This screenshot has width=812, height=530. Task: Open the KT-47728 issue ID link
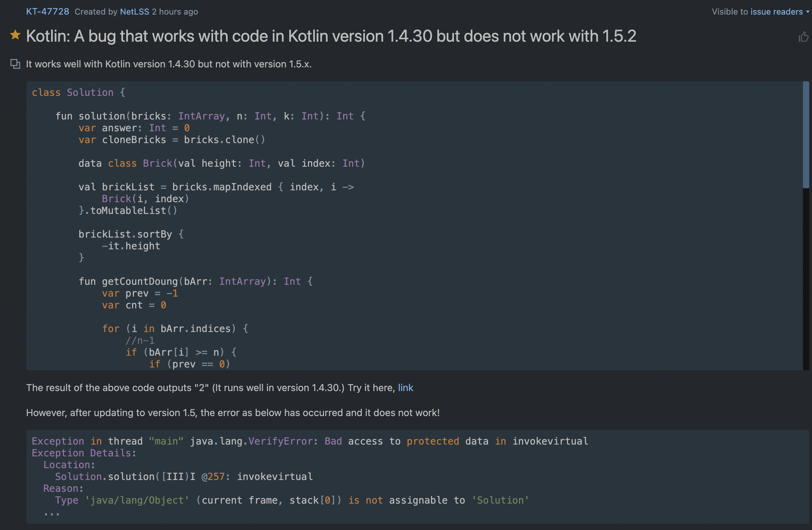[x=48, y=11]
